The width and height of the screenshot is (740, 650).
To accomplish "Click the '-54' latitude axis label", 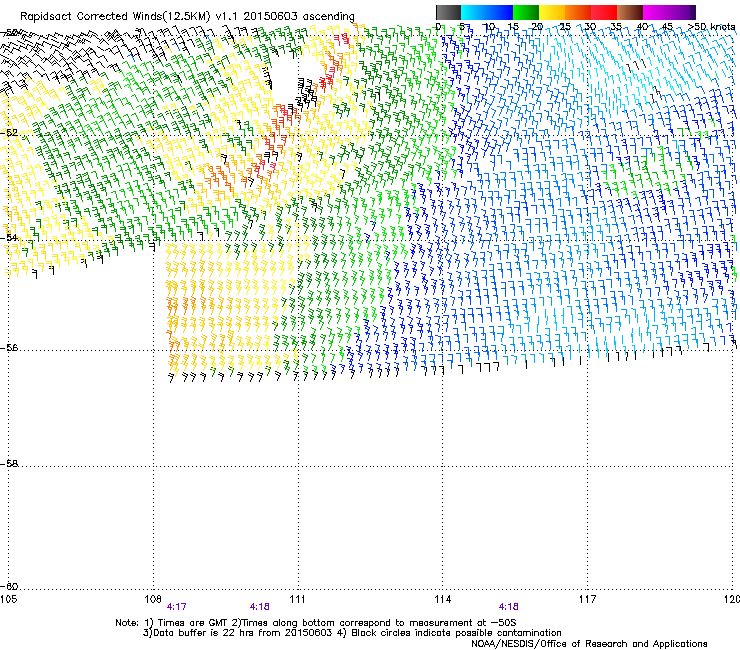I will [9, 237].
